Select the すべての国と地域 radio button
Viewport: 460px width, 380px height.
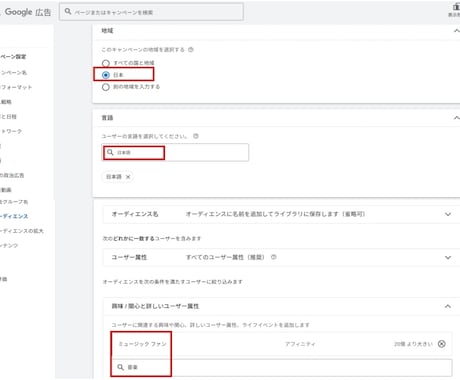pos(106,63)
